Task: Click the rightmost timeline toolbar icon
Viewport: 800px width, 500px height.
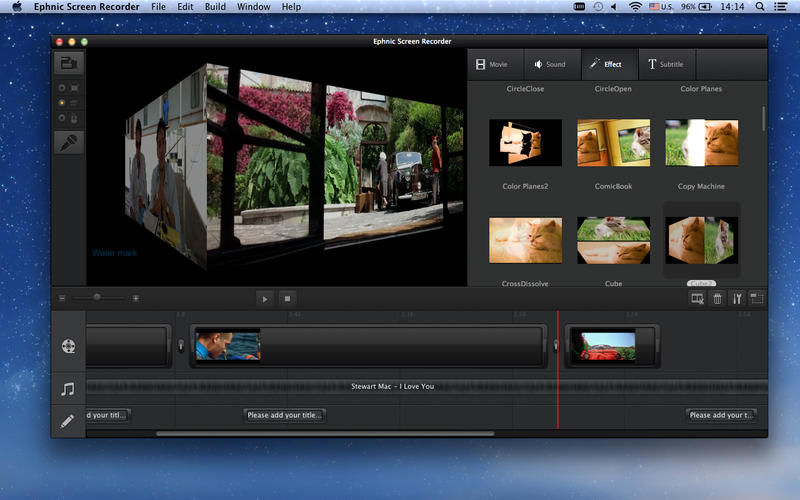Action: pyautogui.click(x=757, y=299)
